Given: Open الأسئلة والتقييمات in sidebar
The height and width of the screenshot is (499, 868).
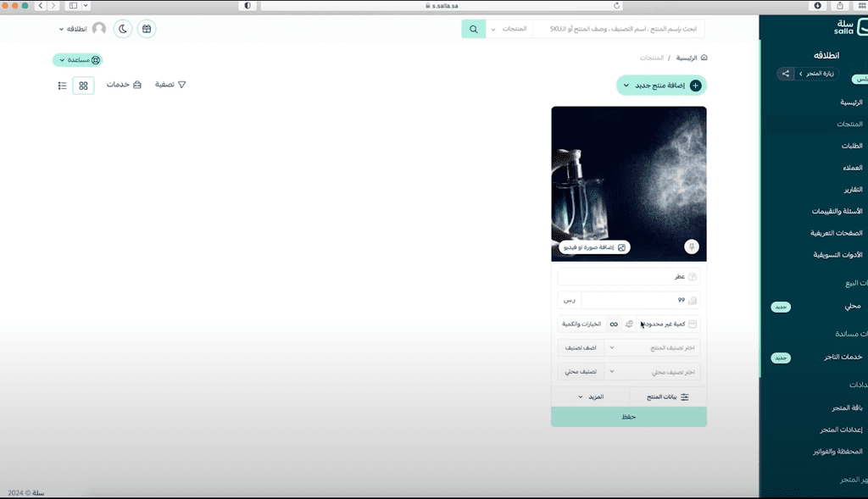Looking at the screenshot, I should (x=837, y=211).
